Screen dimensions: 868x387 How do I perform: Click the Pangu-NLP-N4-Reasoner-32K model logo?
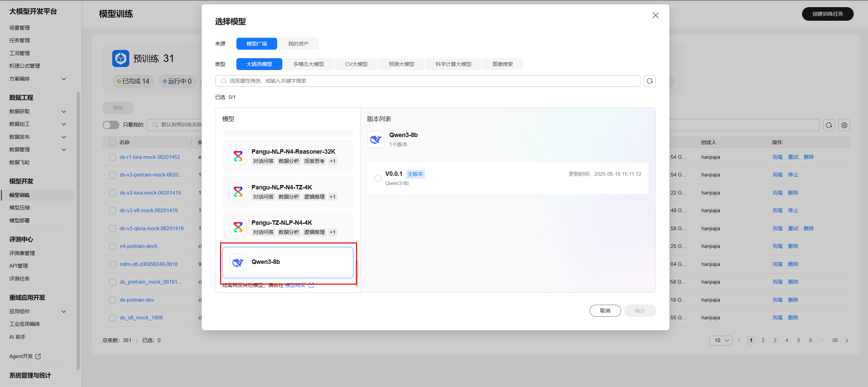pyautogui.click(x=238, y=156)
